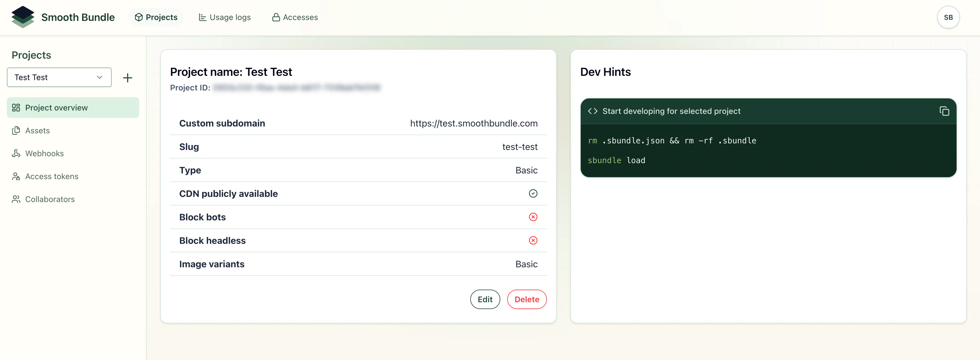Click the Delete project button
The width and height of the screenshot is (980, 360).
527,299
